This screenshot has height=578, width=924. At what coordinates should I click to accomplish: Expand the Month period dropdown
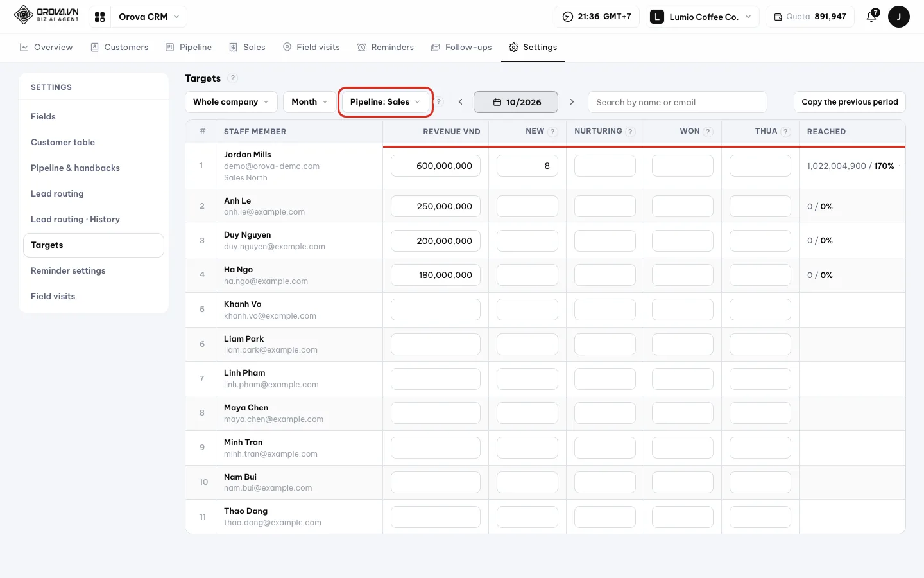(x=309, y=102)
